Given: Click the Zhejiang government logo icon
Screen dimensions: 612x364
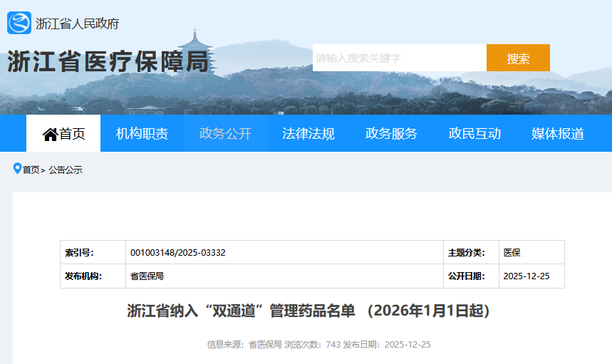Looking at the screenshot, I should (x=19, y=24).
